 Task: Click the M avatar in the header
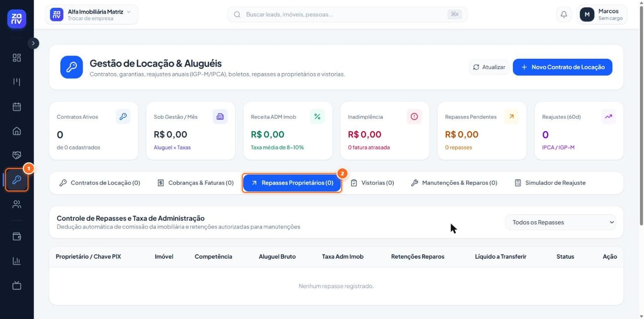tap(587, 15)
